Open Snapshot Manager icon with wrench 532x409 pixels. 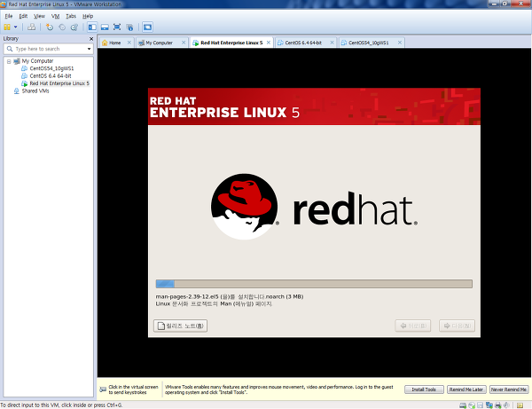74,27
